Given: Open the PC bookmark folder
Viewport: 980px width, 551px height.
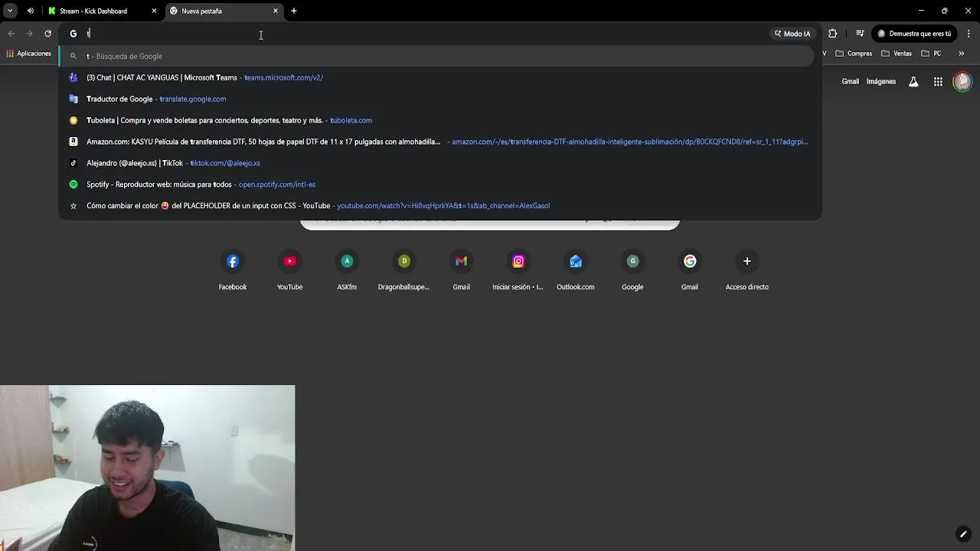Looking at the screenshot, I should pos(931,54).
